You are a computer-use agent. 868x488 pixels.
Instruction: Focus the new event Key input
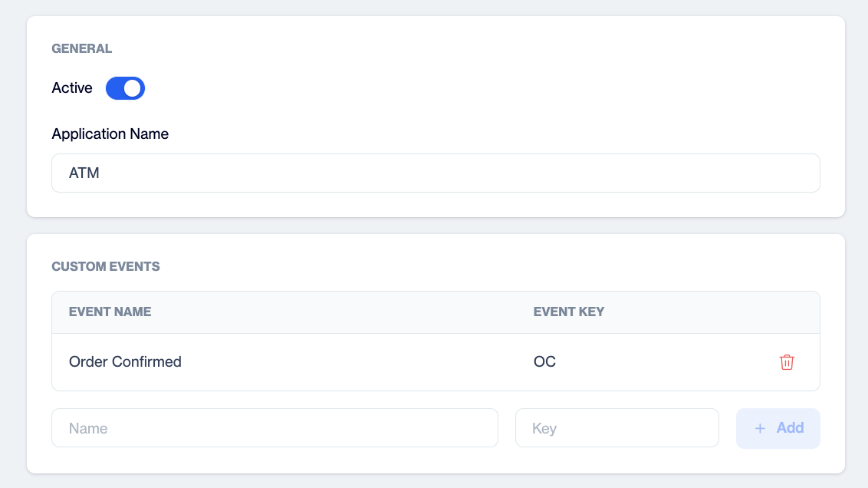(616, 427)
